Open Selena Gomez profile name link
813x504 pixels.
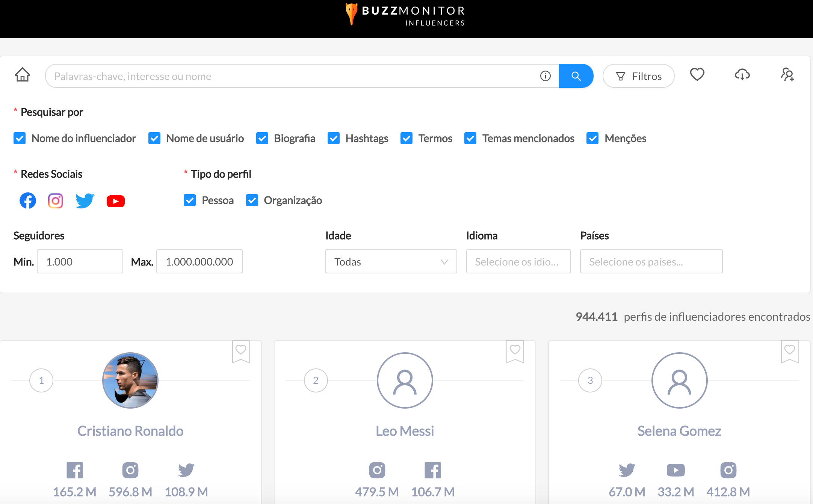tap(679, 431)
